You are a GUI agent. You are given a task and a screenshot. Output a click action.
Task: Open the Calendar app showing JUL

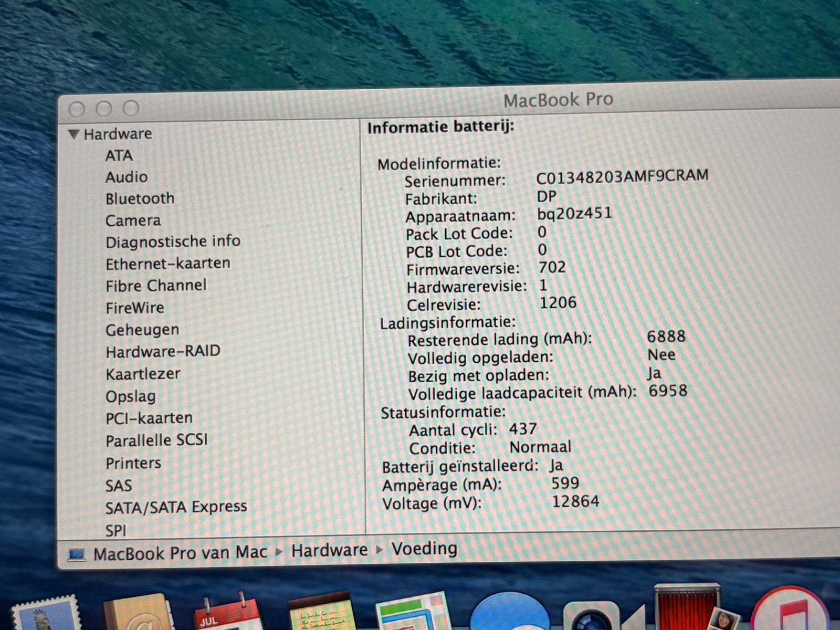point(227,612)
